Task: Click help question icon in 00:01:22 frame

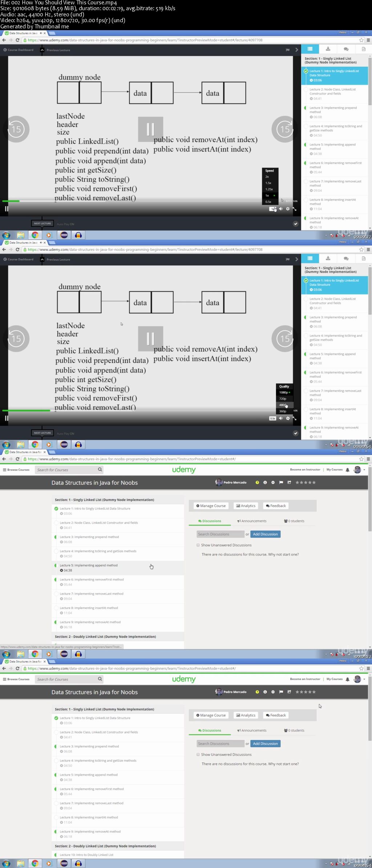Action: [257, 483]
